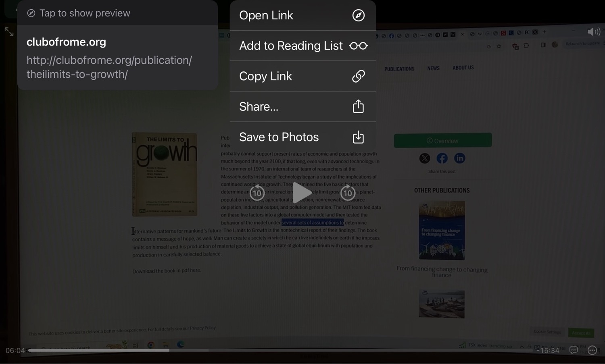Open the 'From financing change' publication thumbnail

click(442, 231)
